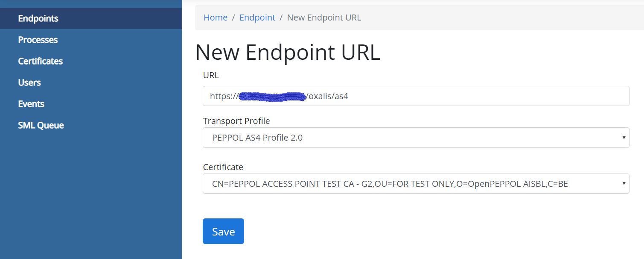Open the Transport Profile combo box
This screenshot has width=644, height=259.
tap(416, 138)
